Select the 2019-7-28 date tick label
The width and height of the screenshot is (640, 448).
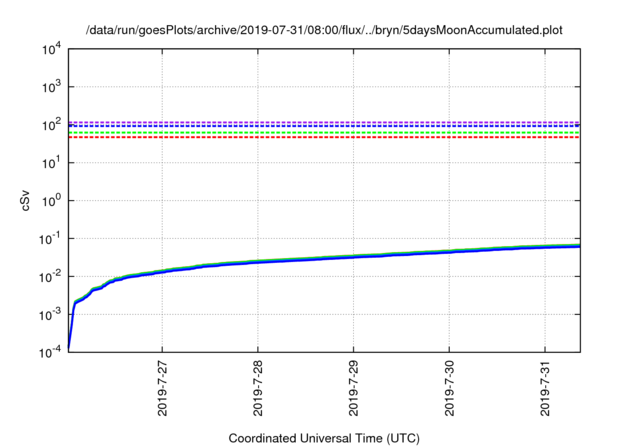[x=258, y=388]
